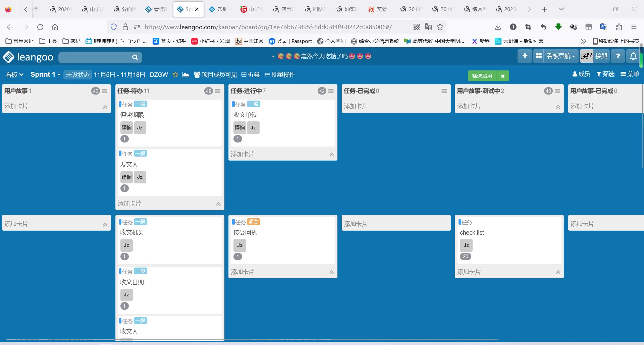This screenshot has height=345, width=644.
Task: Click the browser extensions puzzle icon
Action: [x=619, y=27]
